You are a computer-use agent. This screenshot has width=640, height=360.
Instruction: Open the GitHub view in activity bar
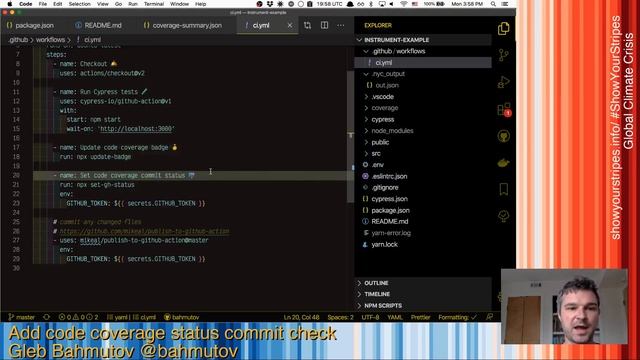[x=504, y=136]
